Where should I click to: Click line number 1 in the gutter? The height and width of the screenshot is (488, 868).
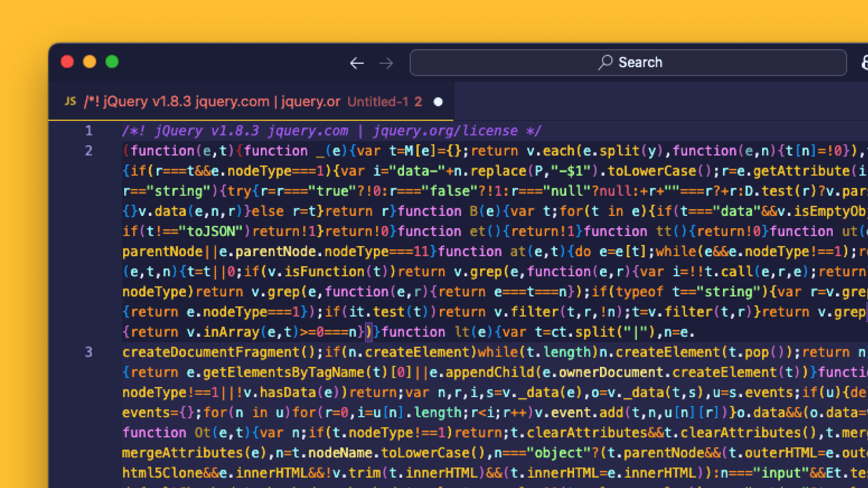(89, 131)
